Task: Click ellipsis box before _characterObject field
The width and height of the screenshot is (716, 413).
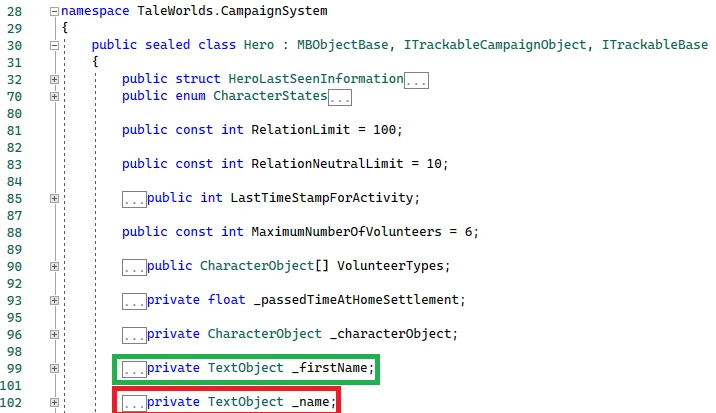Action: click(x=134, y=335)
